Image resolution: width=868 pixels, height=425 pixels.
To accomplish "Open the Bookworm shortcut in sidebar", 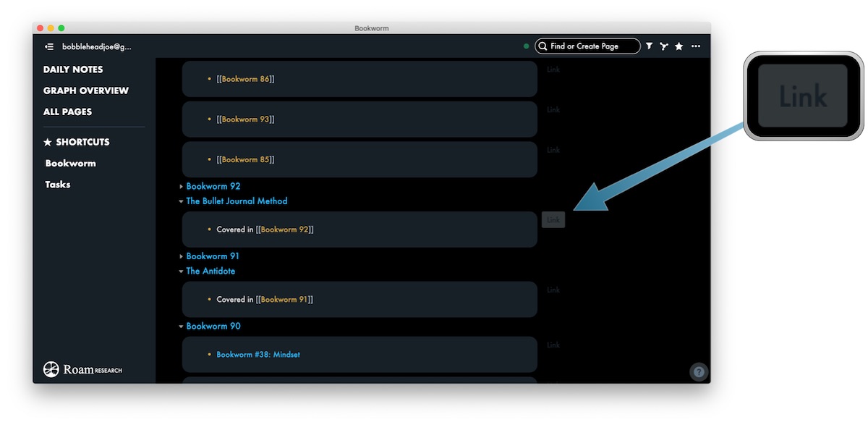I will (x=70, y=163).
